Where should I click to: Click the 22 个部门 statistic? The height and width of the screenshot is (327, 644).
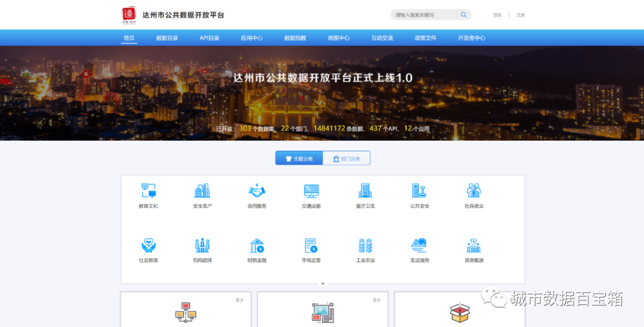pyautogui.click(x=294, y=129)
